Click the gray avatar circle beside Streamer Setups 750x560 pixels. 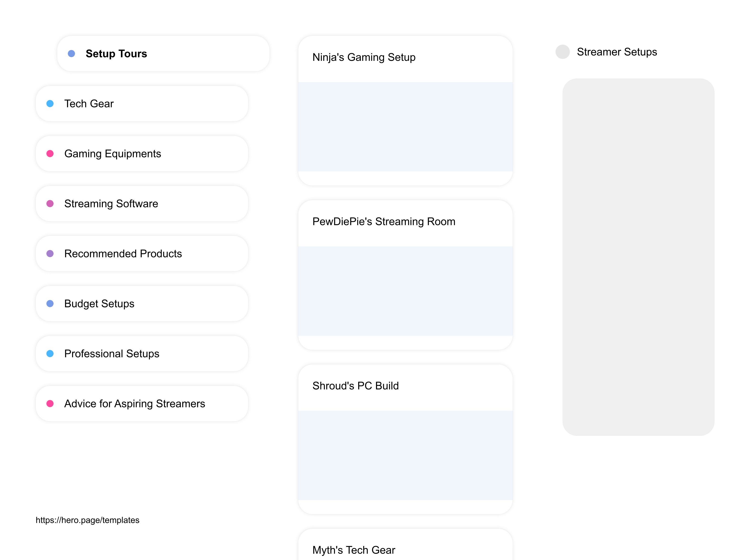[562, 52]
